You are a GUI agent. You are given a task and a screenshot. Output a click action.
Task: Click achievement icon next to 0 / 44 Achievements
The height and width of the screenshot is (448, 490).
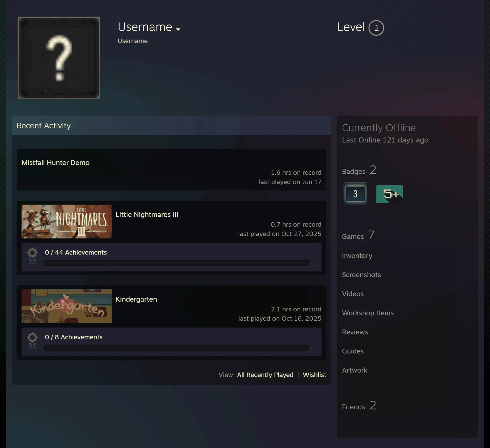coord(32,256)
